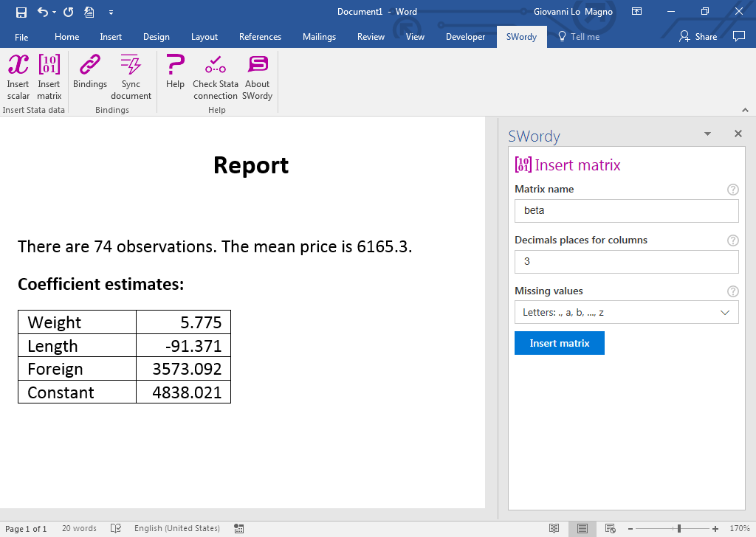Click the Sync document icon
756x537 pixels.
[131, 77]
